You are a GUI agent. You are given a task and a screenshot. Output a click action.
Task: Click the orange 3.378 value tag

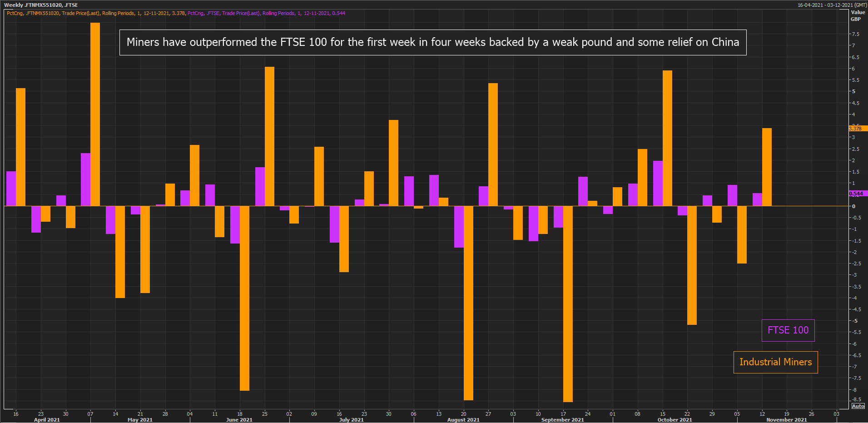(x=858, y=129)
